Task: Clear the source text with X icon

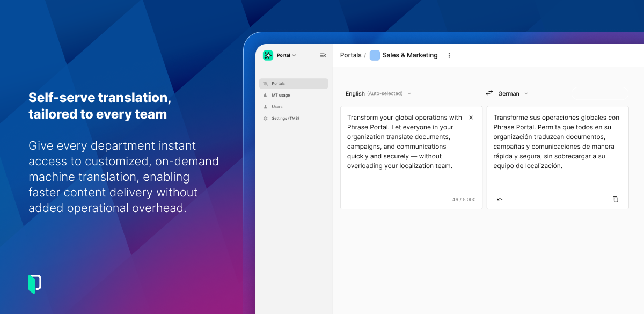Action: (x=471, y=118)
